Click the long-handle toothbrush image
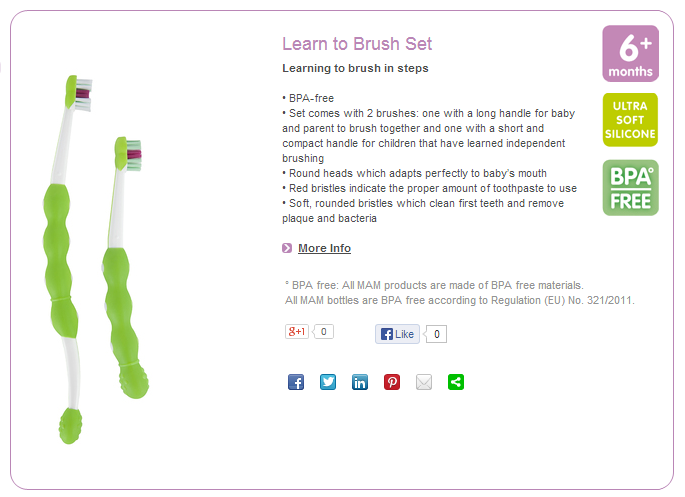 65,259
